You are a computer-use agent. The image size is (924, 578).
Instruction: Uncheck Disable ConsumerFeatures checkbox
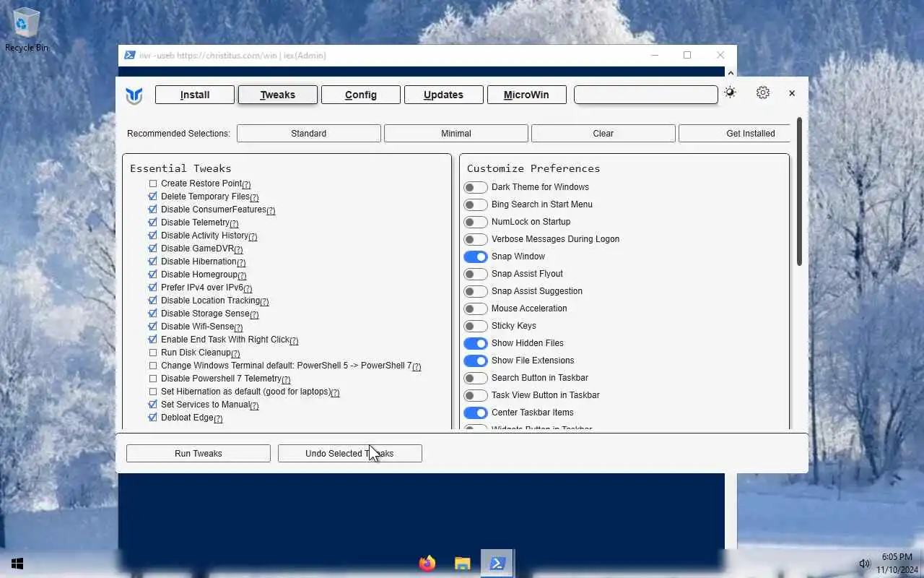point(153,210)
